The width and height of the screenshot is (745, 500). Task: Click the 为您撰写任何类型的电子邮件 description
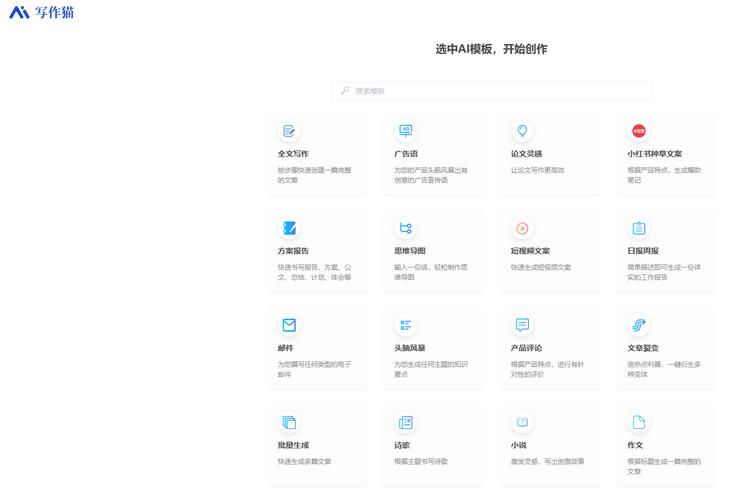315,369
